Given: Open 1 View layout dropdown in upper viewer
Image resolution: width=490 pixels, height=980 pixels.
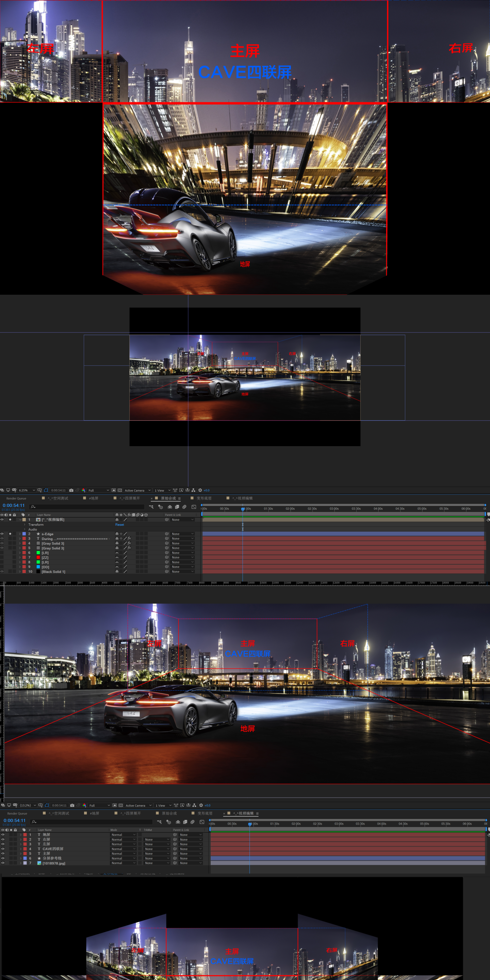Looking at the screenshot, I should pyautogui.click(x=162, y=490).
